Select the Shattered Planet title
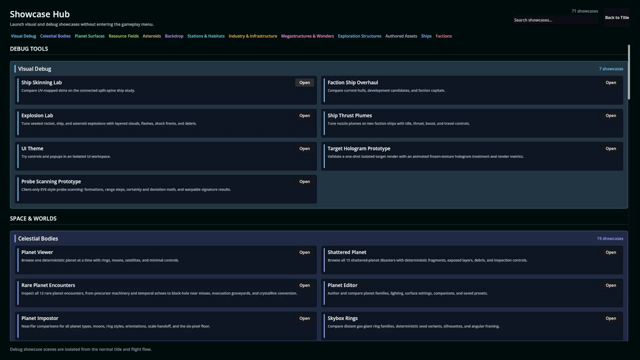640x360 pixels. point(347,252)
